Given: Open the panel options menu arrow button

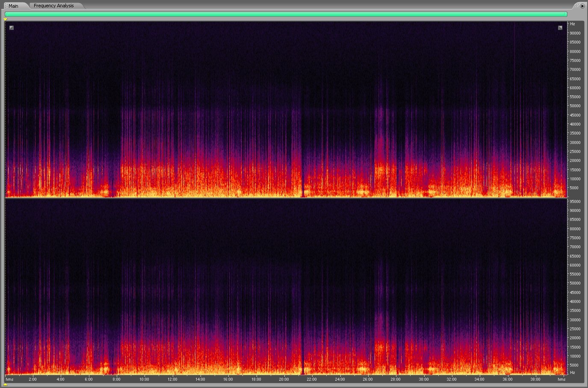Looking at the screenshot, I should pos(582,6).
